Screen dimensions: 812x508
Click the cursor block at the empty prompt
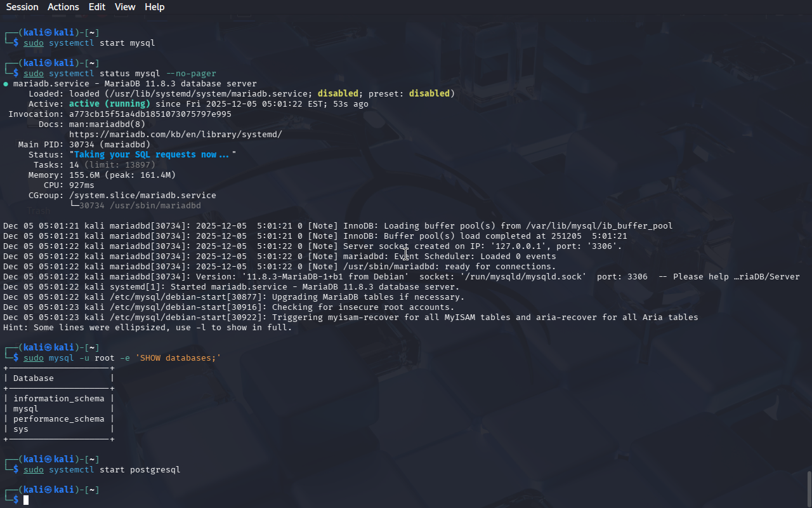(26, 500)
